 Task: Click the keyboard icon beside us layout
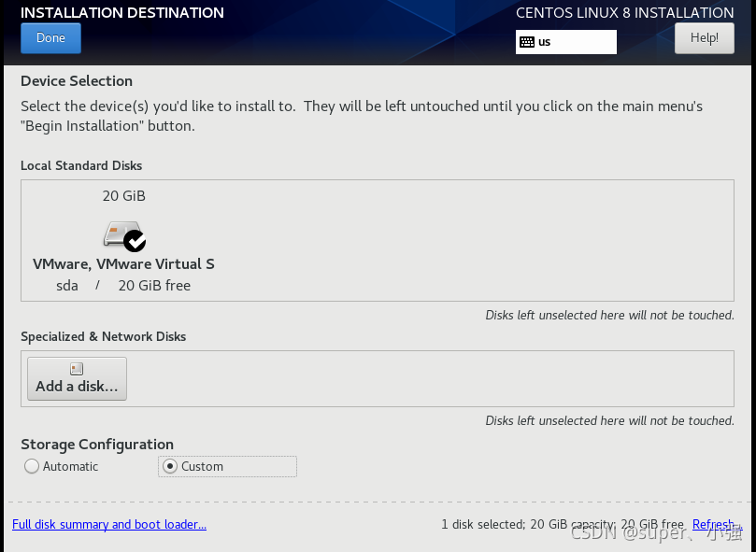pos(526,42)
